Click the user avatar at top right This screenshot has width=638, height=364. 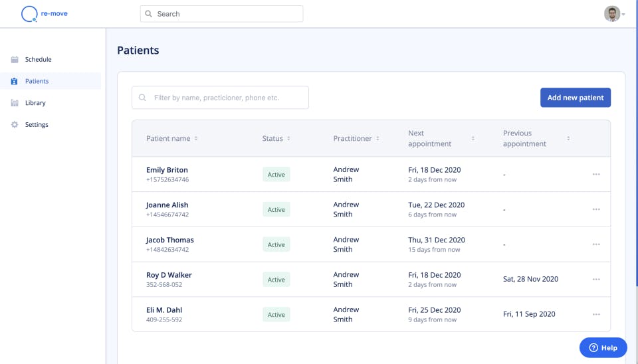pos(612,14)
